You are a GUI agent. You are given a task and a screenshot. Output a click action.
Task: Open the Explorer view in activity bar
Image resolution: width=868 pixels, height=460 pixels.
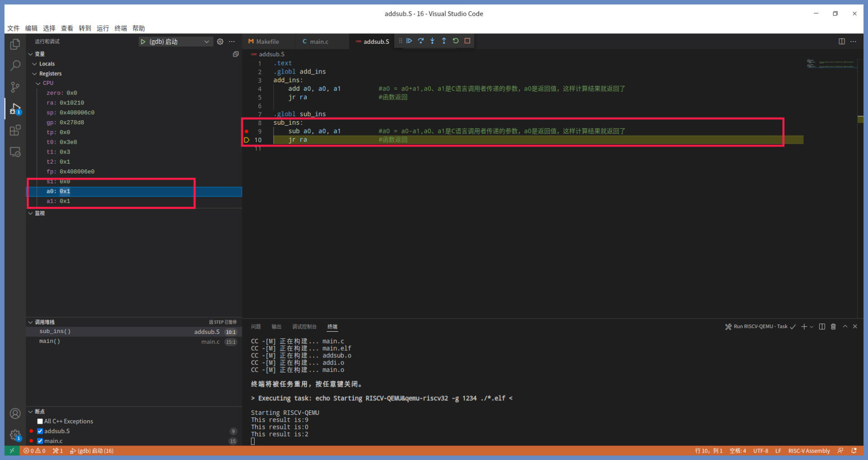tap(15, 44)
